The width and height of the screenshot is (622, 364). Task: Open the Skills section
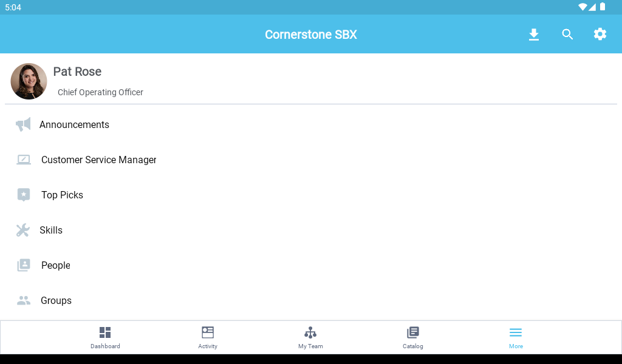(51, 230)
